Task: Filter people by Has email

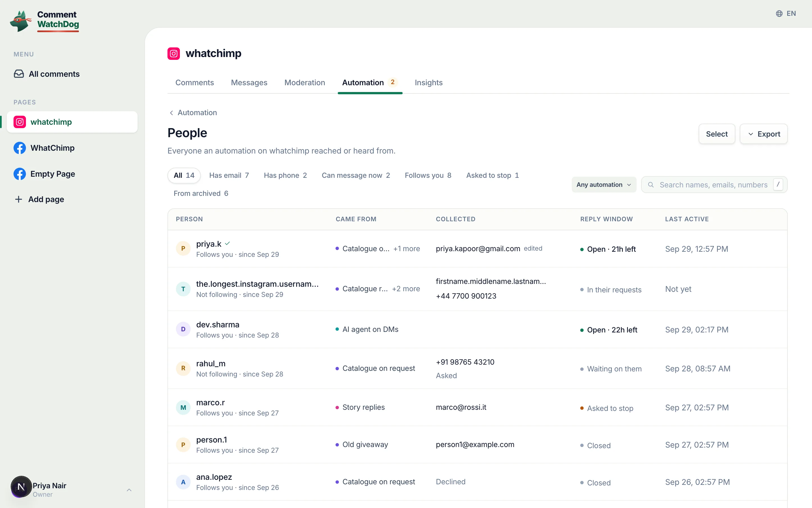Action: tap(229, 175)
